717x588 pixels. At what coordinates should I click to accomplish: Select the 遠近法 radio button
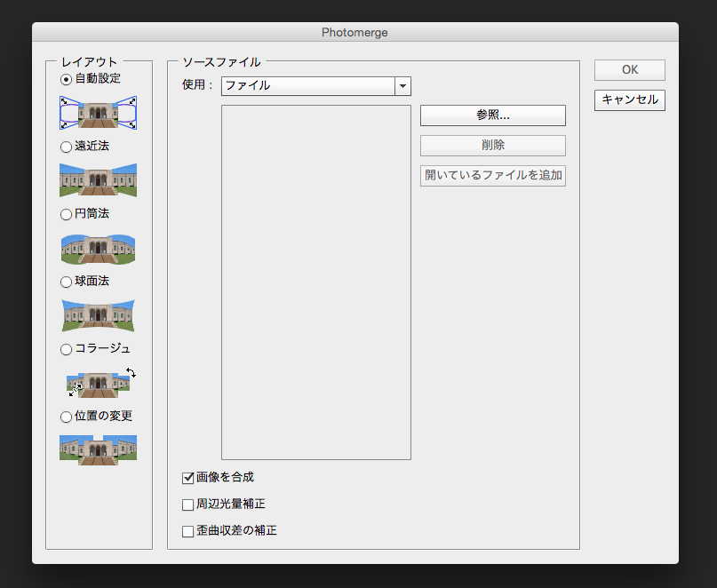coord(67,147)
